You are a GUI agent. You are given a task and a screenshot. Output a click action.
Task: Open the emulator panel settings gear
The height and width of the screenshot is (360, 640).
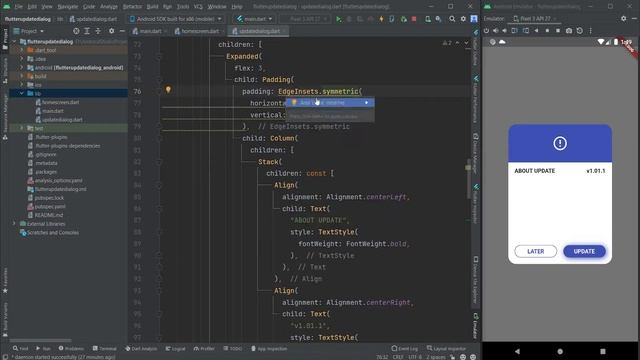623,19
